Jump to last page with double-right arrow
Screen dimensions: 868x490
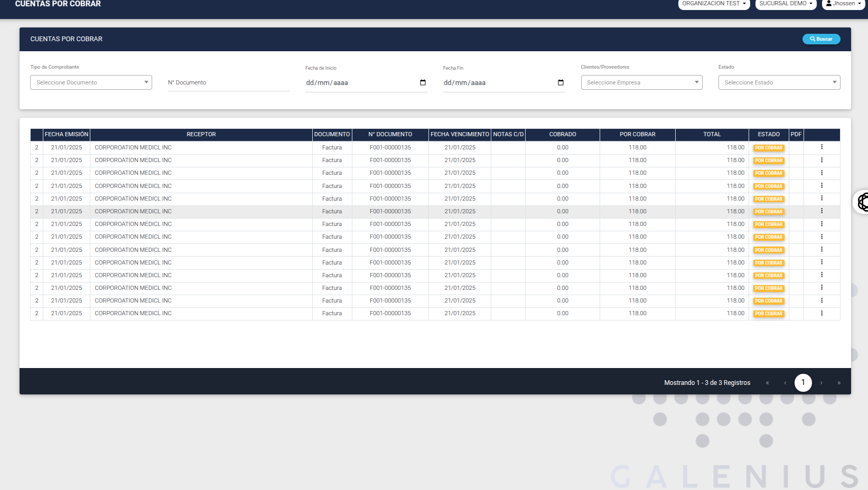(838, 383)
